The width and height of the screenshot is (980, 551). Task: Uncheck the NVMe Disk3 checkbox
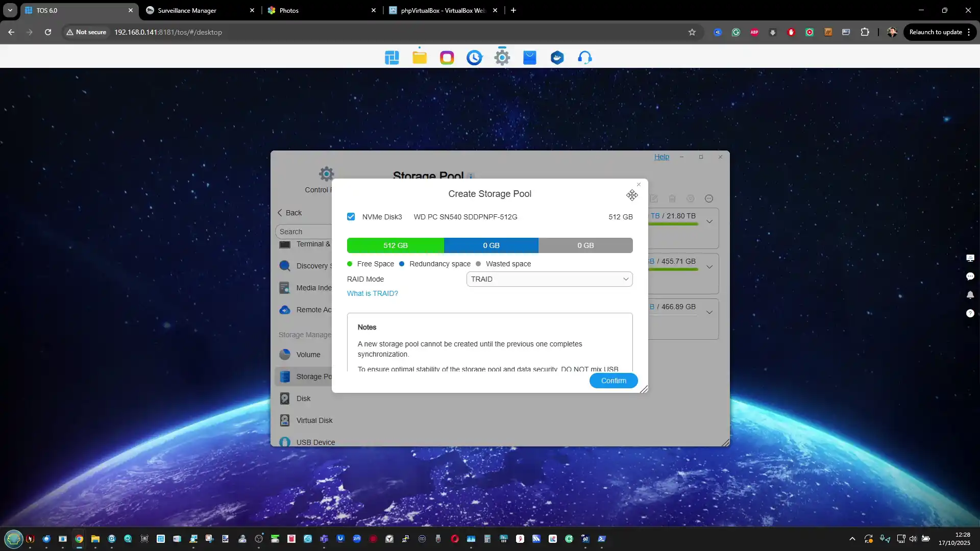tap(351, 217)
